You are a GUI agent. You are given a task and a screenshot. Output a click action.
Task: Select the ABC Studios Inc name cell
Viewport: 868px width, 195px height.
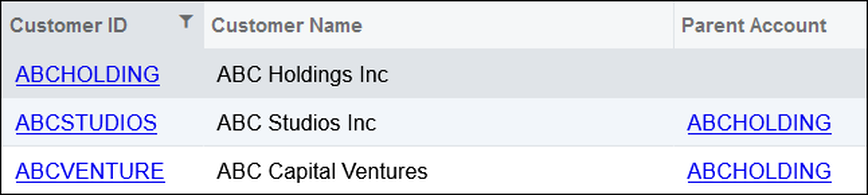296,123
